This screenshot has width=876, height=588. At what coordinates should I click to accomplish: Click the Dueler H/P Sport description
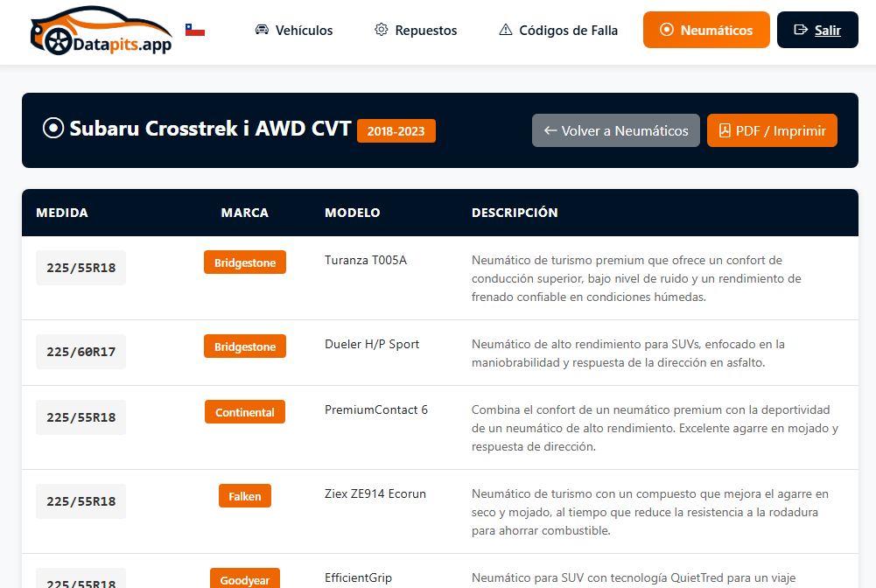(x=628, y=353)
